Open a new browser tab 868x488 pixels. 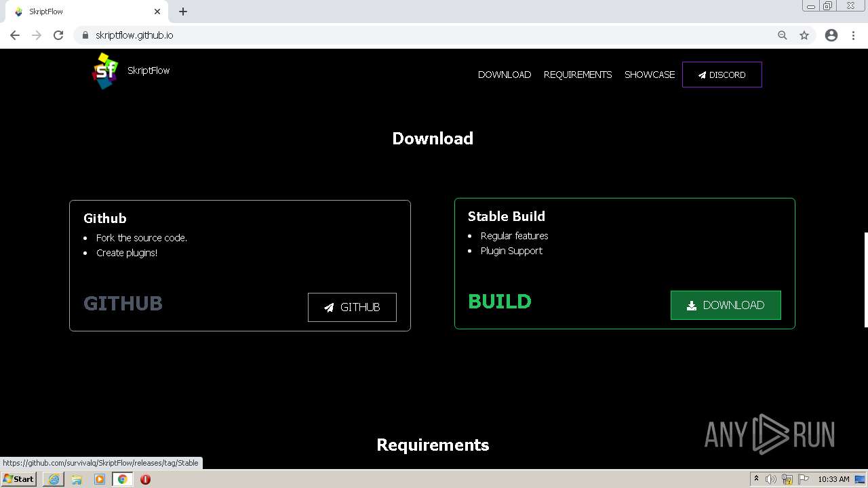[x=183, y=12]
